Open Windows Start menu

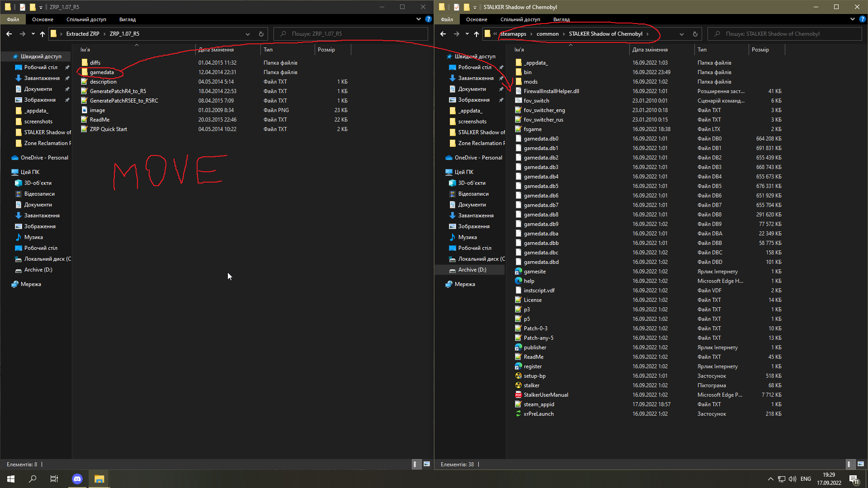[x=11, y=479]
